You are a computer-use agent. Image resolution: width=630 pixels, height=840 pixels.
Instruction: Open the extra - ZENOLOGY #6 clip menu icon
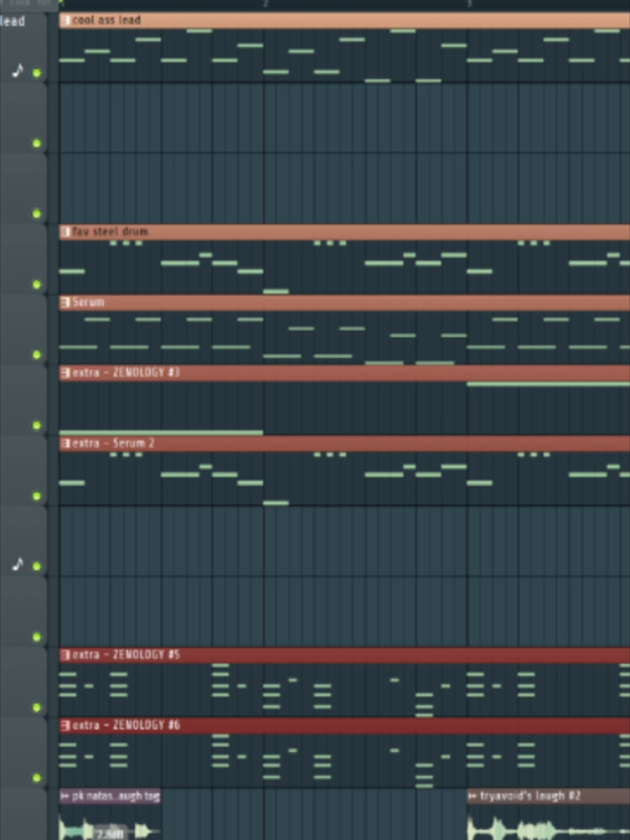(x=65, y=725)
